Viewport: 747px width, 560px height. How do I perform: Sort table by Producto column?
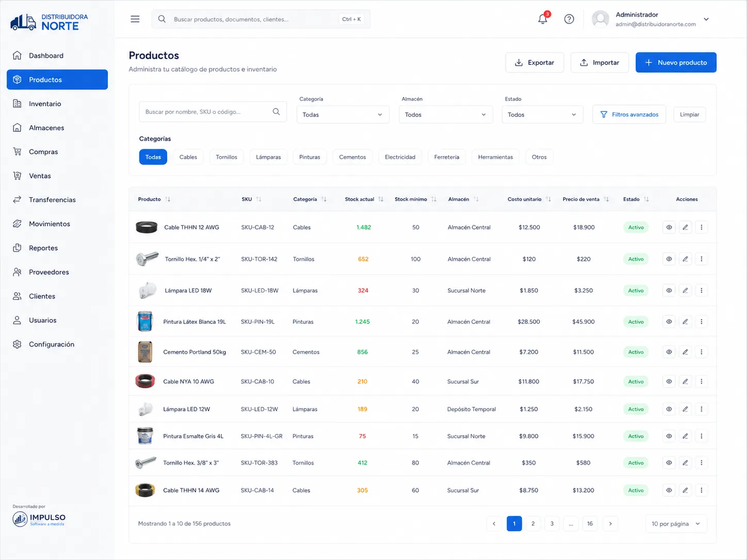pos(168,199)
